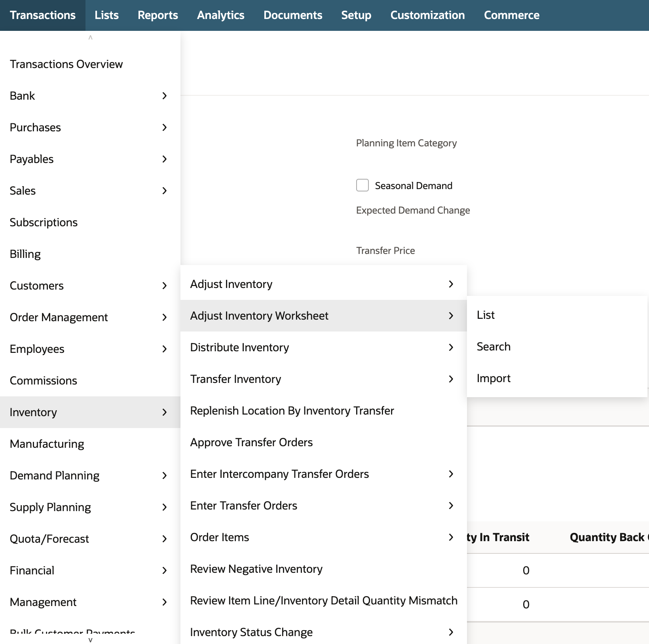Open the Documents menu
The image size is (649, 644).
pyautogui.click(x=293, y=15)
